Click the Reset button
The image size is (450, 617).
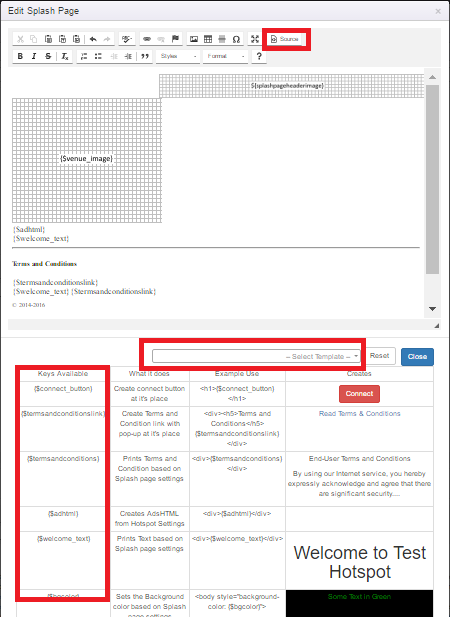pyautogui.click(x=379, y=356)
